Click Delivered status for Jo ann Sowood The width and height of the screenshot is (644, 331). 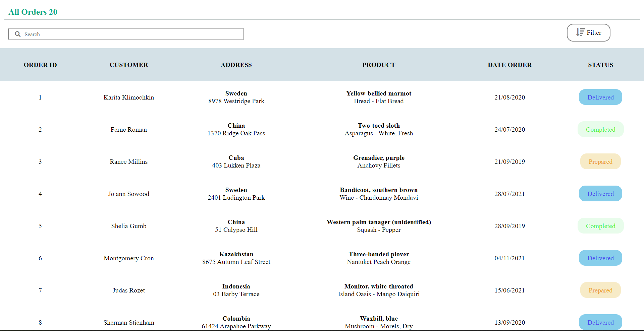[600, 194]
